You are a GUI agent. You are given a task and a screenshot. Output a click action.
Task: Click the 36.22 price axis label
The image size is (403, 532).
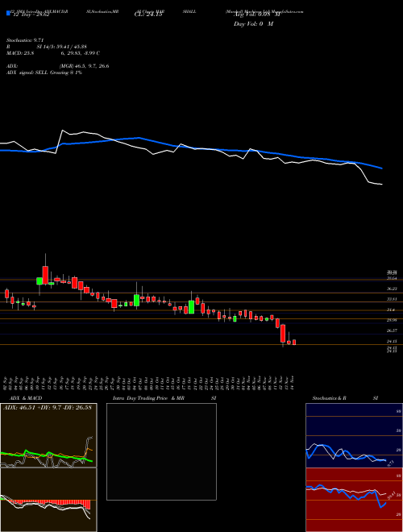393,289
